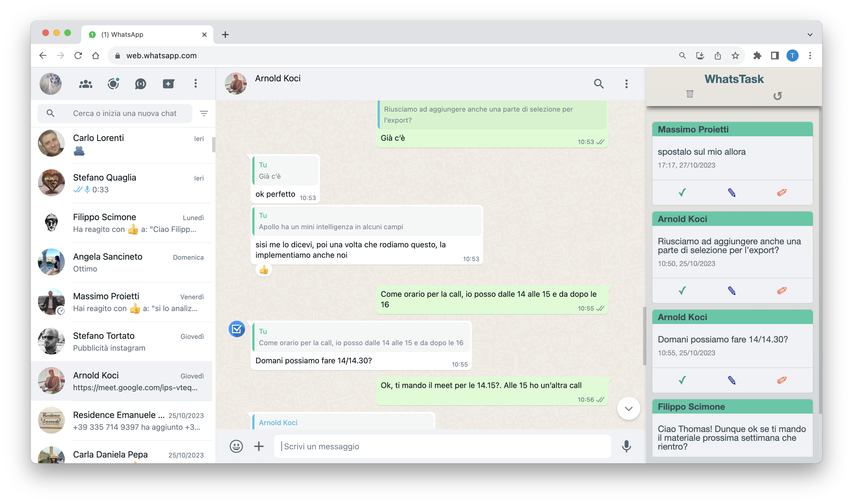Viewport: 853px width, 504px height.
Task: Open the attachment plus menu
Action: click(259, 446)
